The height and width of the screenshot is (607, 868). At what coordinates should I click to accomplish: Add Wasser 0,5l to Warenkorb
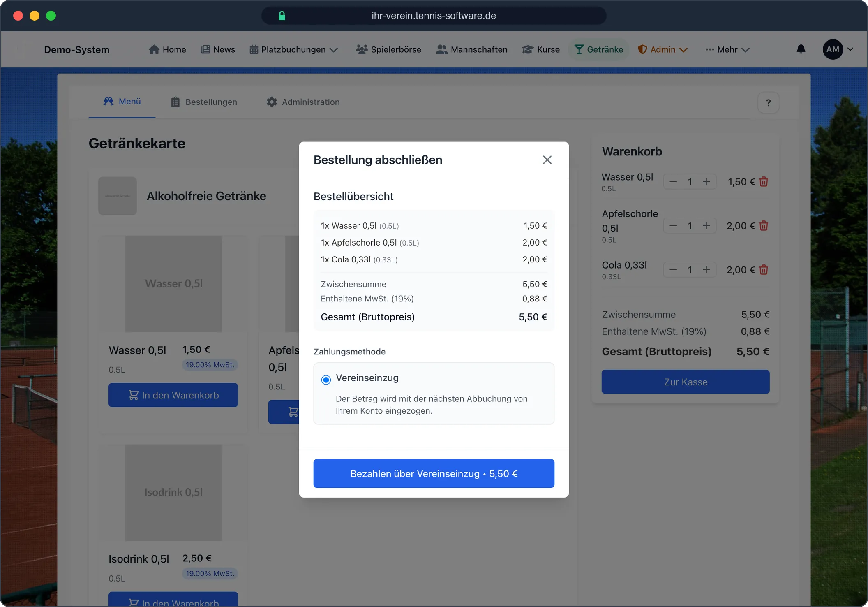tap(173, 395)
